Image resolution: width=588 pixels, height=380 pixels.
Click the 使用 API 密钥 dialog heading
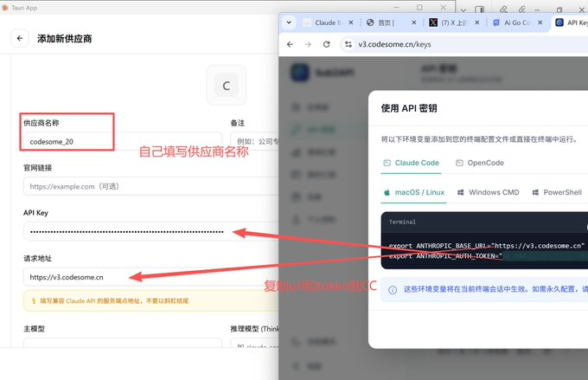click(x=409, y=108)
